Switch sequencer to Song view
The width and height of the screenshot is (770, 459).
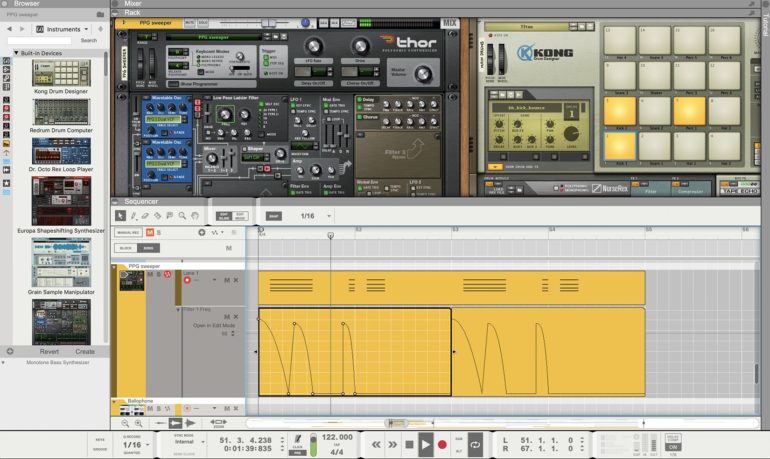pyautogui.click(x=149, y=248)
